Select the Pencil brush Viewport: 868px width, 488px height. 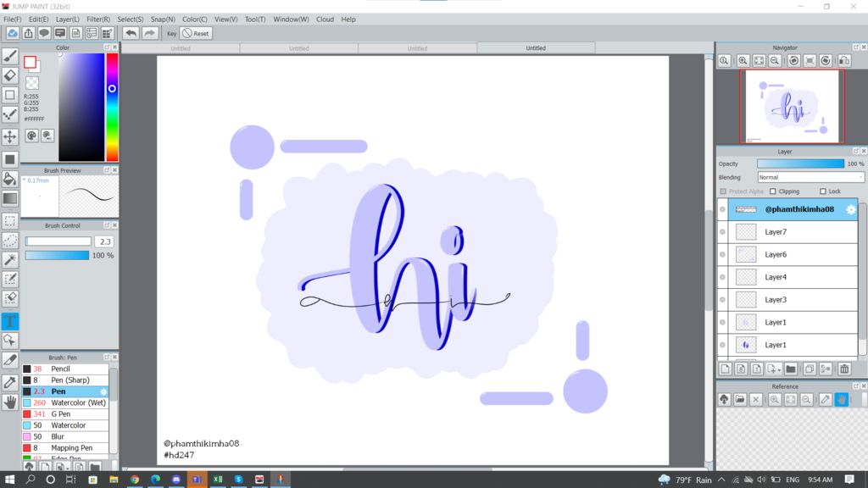(64, 369)
